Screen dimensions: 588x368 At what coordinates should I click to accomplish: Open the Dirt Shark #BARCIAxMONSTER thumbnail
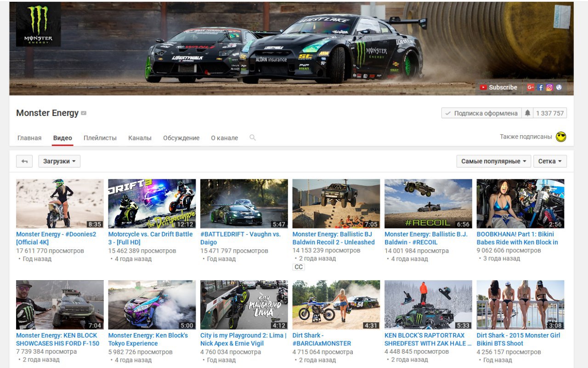336,305
